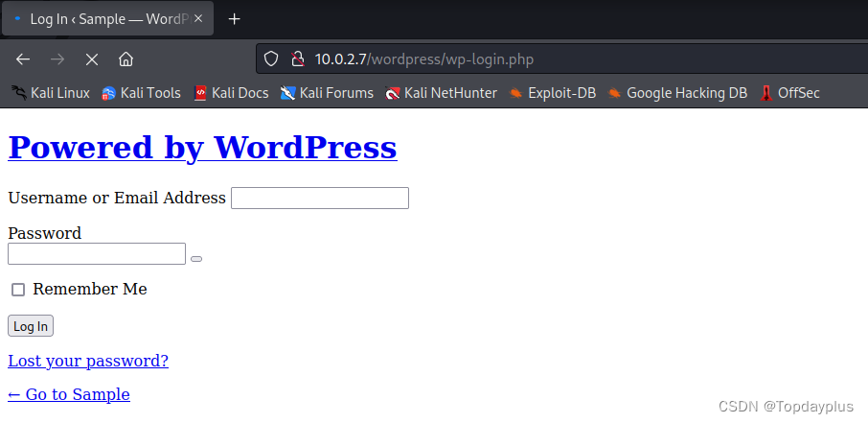
Task: Click the Remember Me label text
Action: pyautogui.click(x=90, y=289)
